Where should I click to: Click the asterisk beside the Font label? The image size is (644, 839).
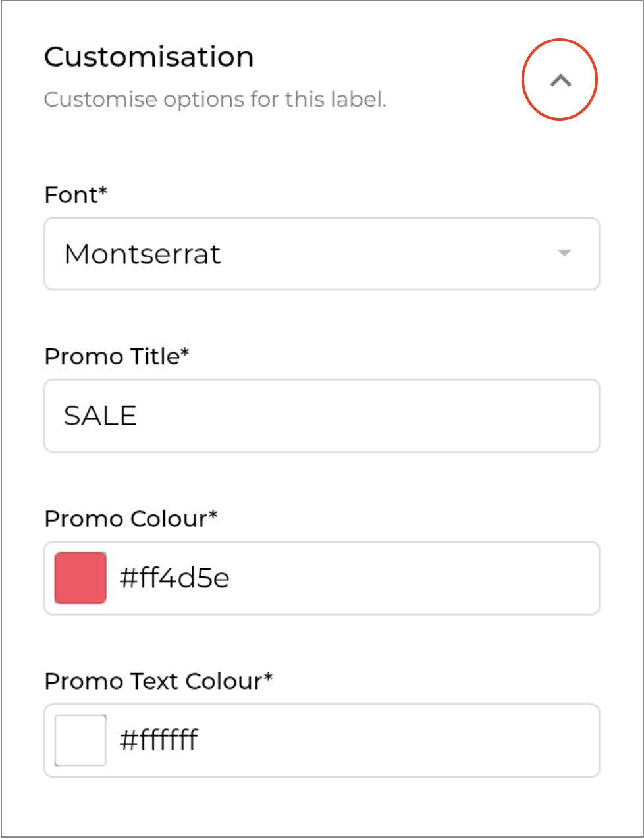point(103,191)
